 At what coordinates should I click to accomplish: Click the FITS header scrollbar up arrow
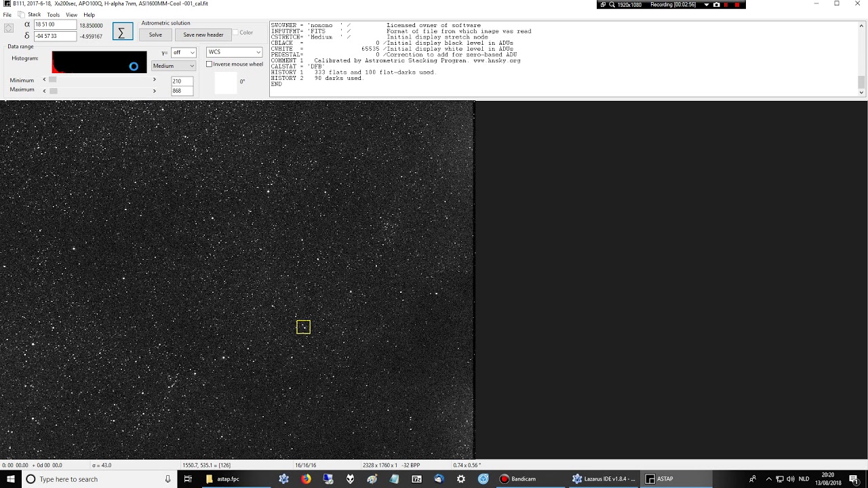(x=861, y=26)
